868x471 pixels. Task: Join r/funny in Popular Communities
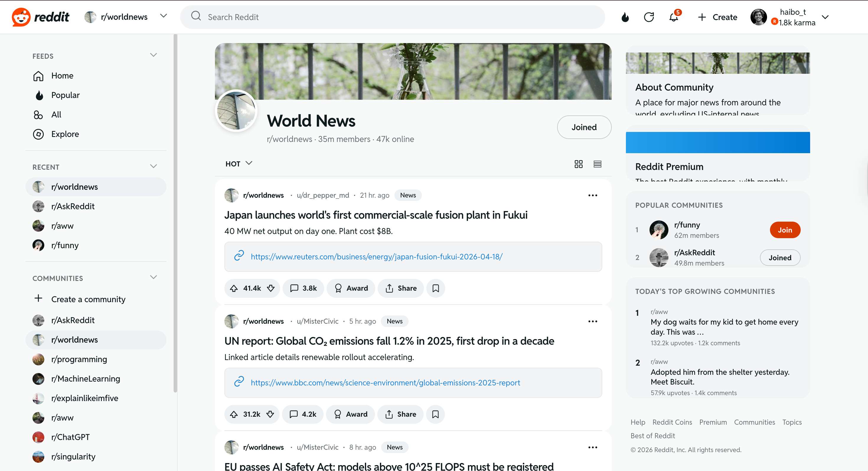(x=785, y=230)
